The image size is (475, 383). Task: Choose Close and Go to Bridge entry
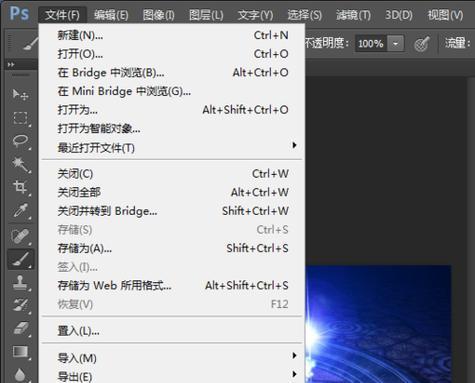(x=172, y=211)
